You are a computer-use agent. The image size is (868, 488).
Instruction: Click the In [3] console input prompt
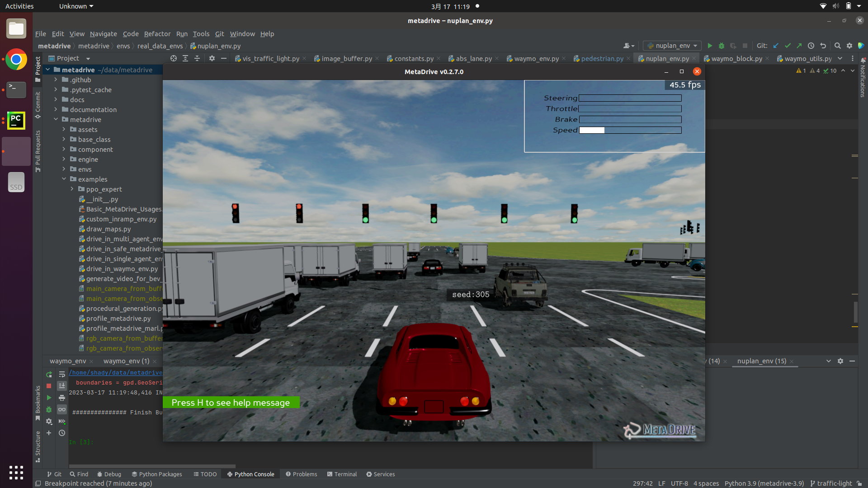pos(81,442)
